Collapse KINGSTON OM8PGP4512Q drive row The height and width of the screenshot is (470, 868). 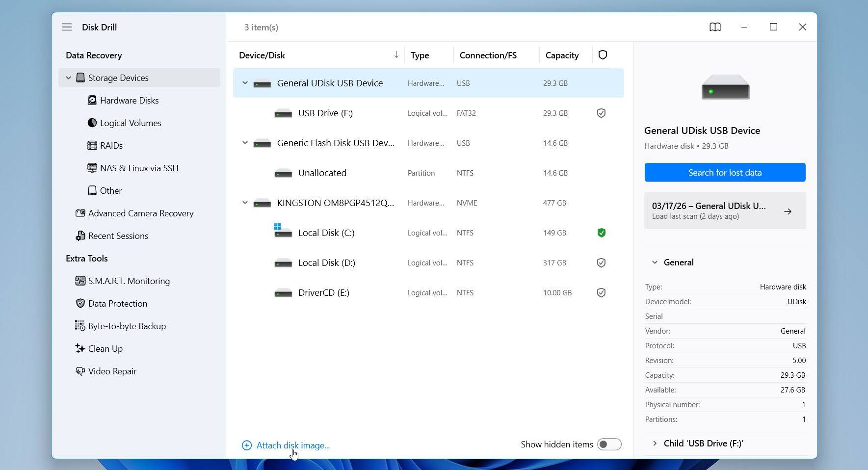245,203
